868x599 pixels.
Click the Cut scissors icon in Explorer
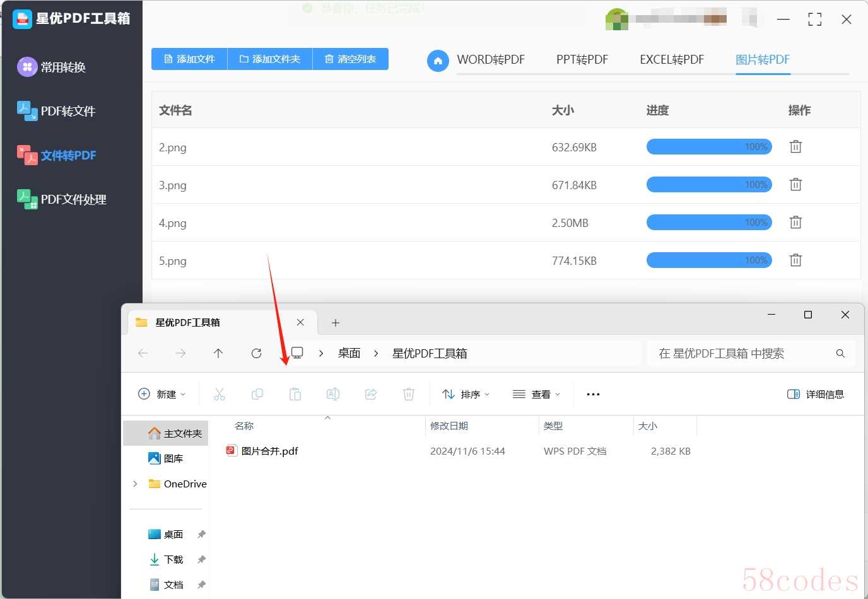[x=220, y=394]
